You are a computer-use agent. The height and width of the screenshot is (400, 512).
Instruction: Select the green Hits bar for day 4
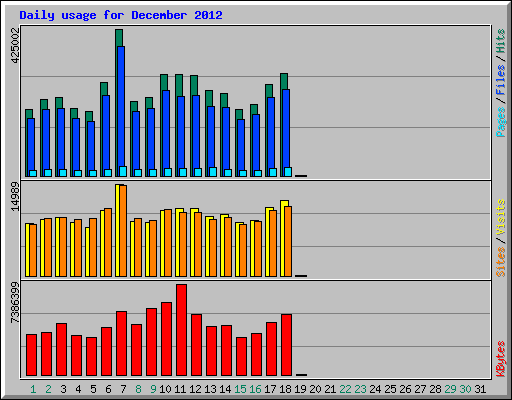(73, 113)
